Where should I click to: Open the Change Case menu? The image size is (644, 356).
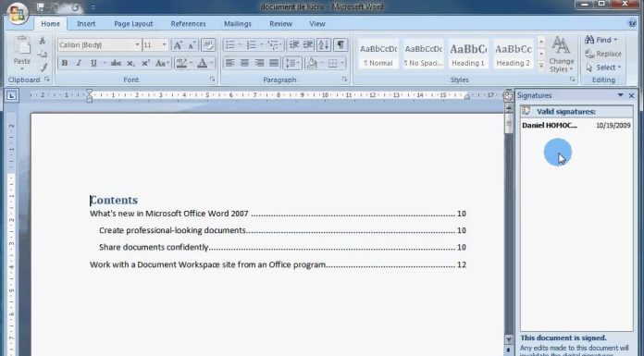pos(162,63)
